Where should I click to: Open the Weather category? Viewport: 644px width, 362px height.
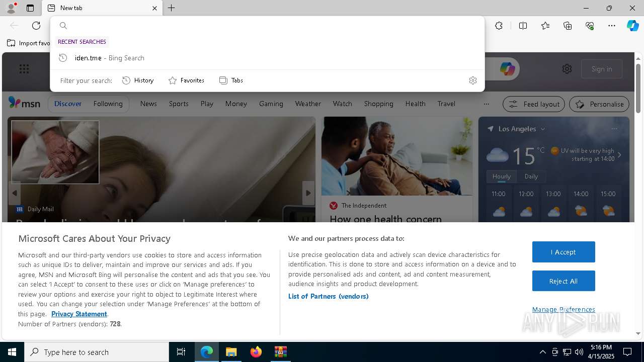click(x=308, y=104)
